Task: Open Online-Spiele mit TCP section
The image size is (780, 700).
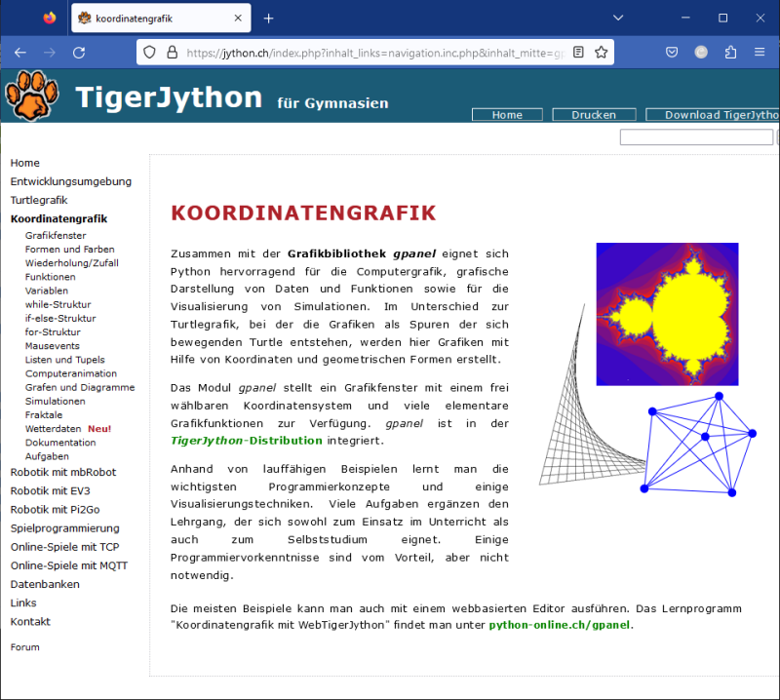Action: tap(65, 547)
